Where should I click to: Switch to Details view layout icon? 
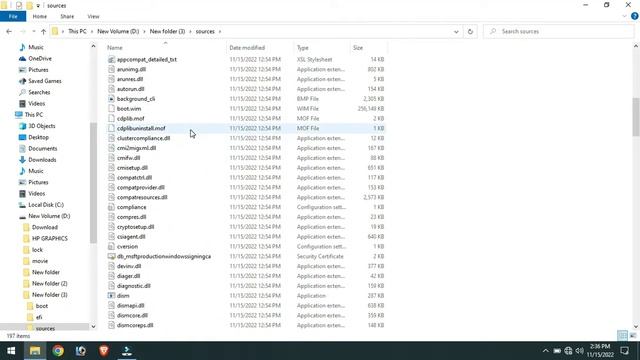tap(622, 336)
